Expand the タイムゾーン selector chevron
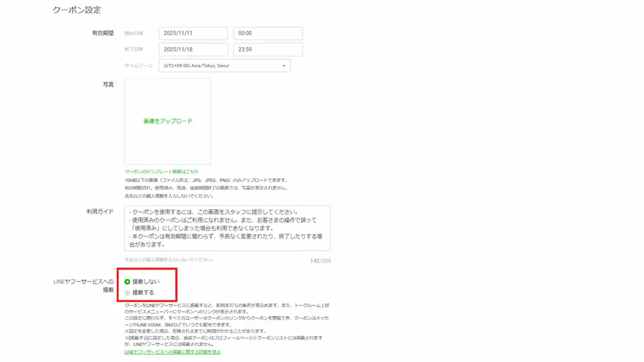The height and width of the screenshot is (362, 644). point(284,65)
